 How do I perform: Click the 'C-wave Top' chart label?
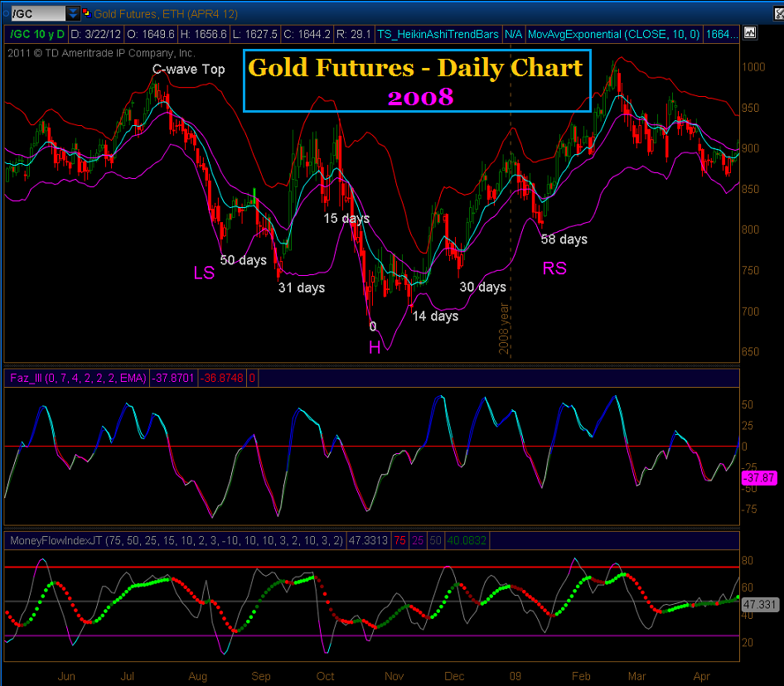pos(188,70)
